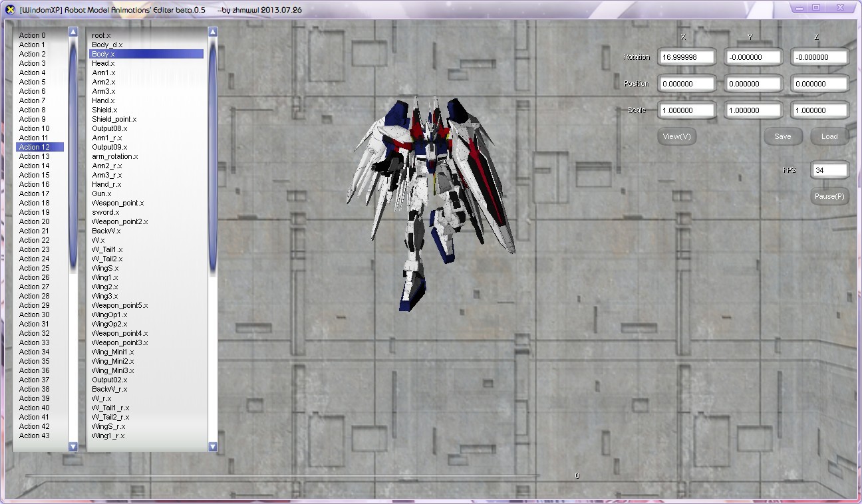Viewport: 862px width, 504px height.
Task: Select Action 13 in the action list
Action: click(x=40, y=156)
